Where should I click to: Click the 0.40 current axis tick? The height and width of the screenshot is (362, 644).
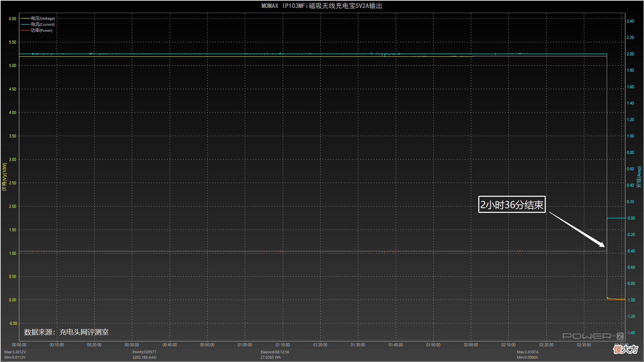pos(630,185)
